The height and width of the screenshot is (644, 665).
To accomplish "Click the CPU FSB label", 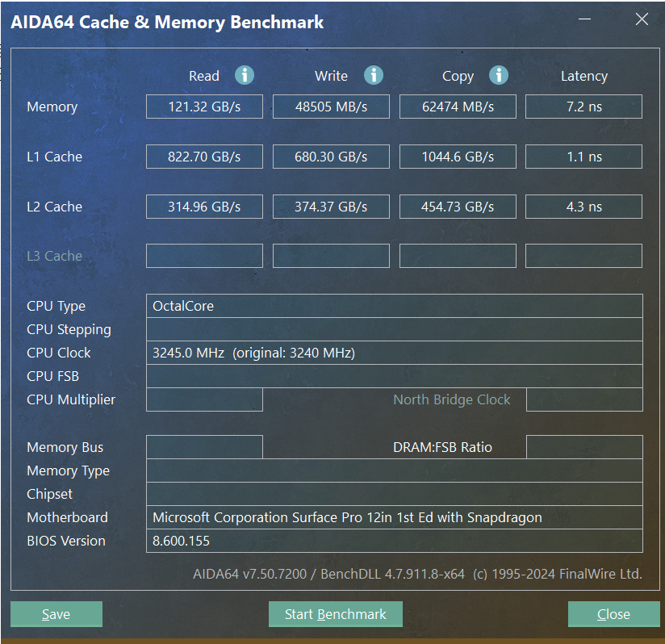I will (x=52, y=375).
